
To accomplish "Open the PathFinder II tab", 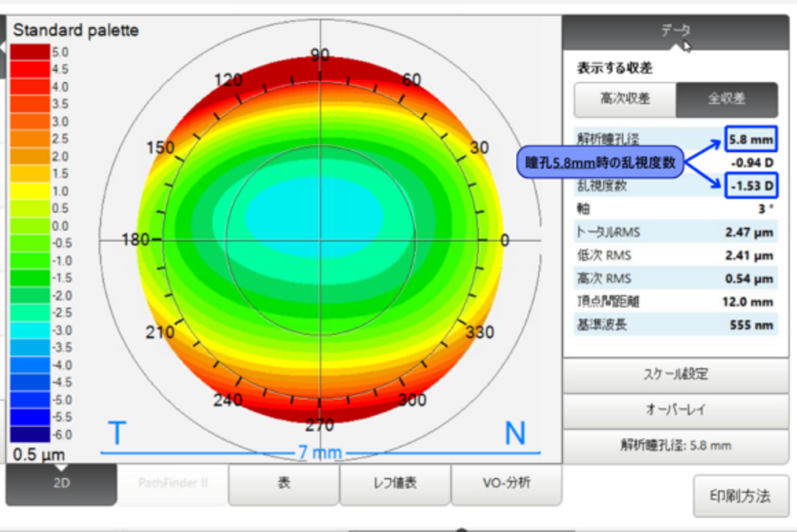I will (x=173, y=484).
